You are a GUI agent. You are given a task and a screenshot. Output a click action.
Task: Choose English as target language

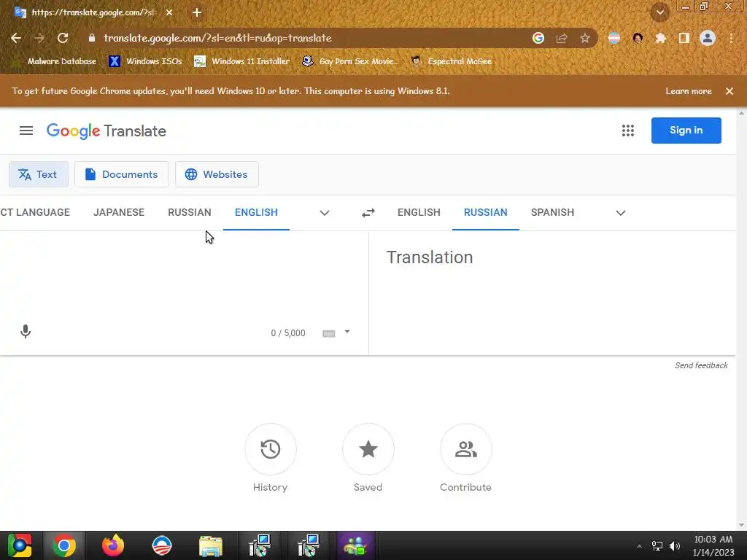click(x=419, y=212)
